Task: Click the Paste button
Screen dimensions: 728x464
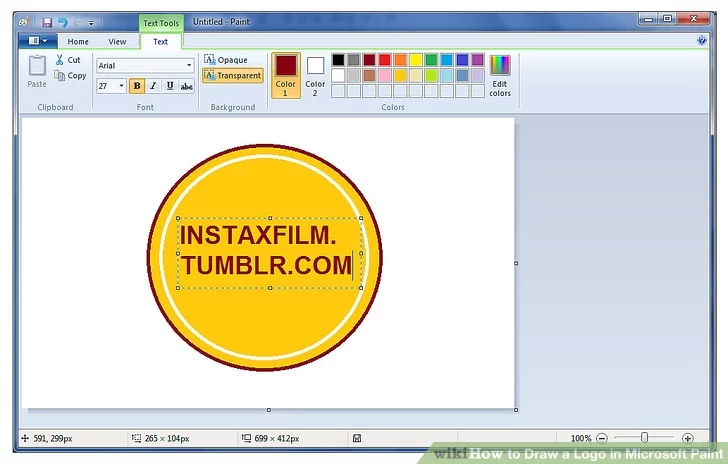Action: (37, 71)
